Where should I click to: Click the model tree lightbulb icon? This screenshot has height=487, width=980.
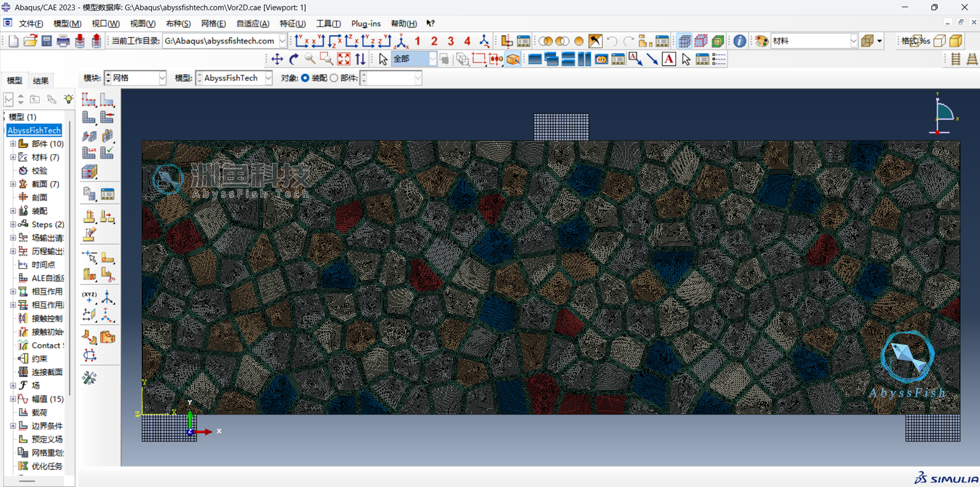(x=69, y=100)
